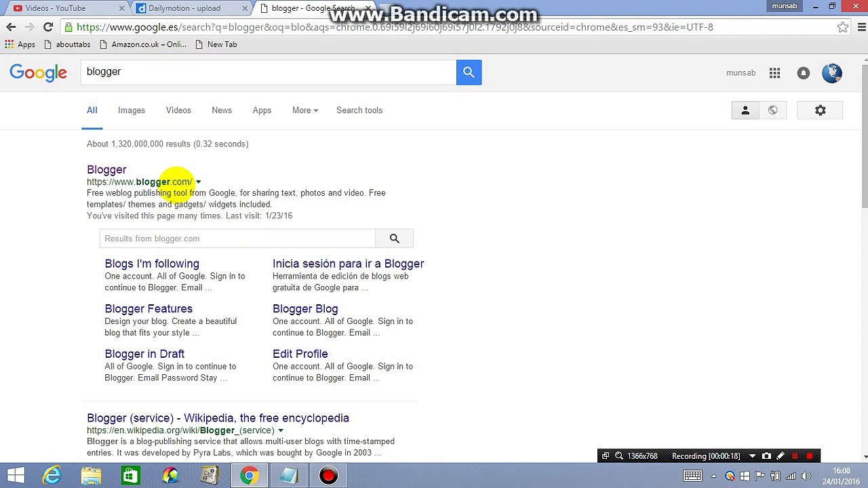Image resolution: width=868 pixels, height=488 pixels.
Task: Activate the Bandicam pencil drawing tool
Action: point(781,456)
